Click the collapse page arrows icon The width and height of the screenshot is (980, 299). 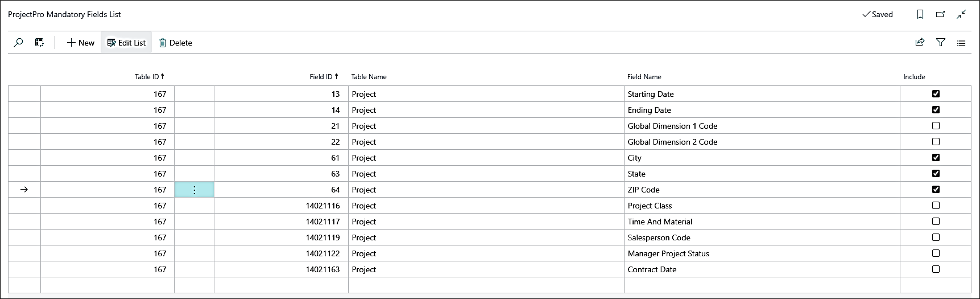(961, 14)
